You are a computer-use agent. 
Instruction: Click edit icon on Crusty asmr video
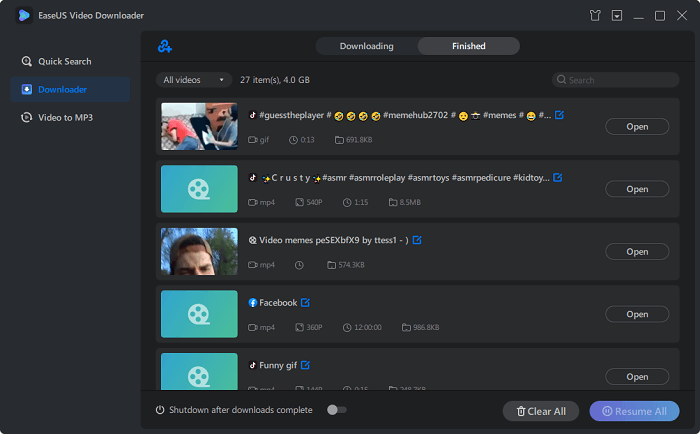558,178
